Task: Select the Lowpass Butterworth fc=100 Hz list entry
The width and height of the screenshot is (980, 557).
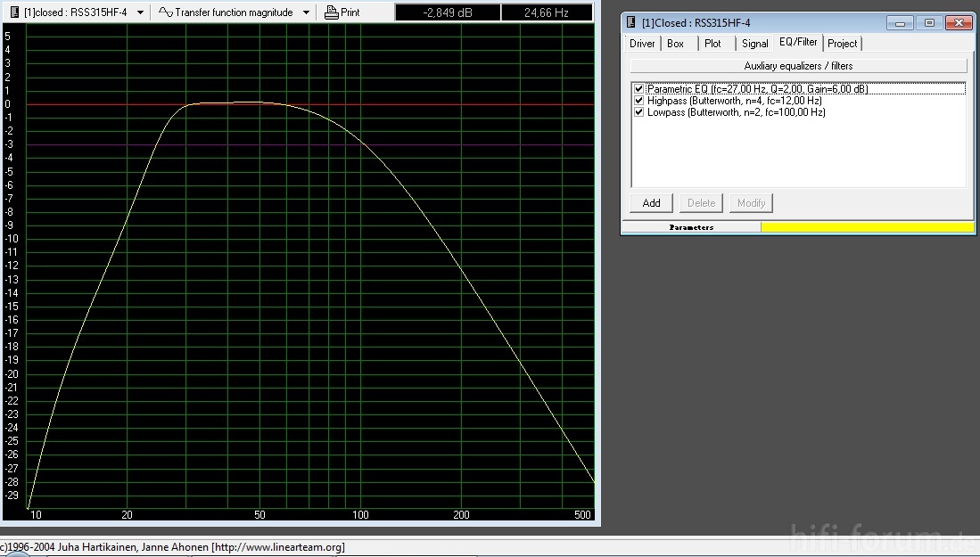Action: click(736, 112)
